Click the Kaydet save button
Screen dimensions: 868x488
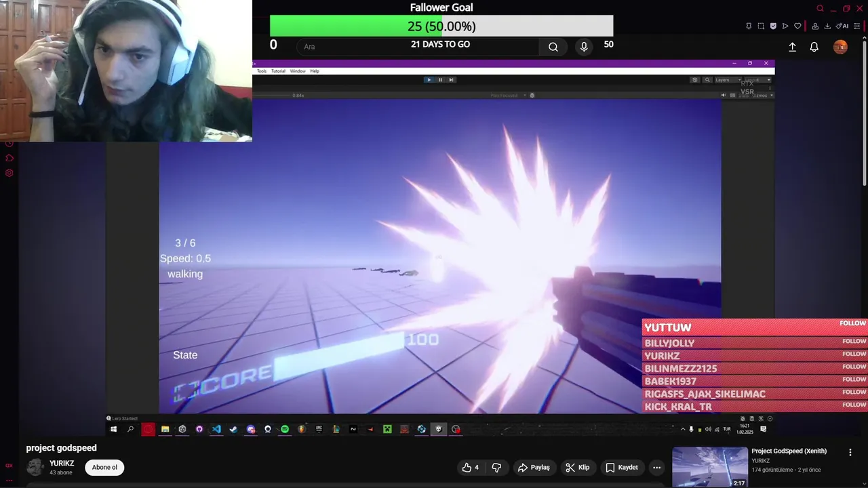tap(622, 467)
